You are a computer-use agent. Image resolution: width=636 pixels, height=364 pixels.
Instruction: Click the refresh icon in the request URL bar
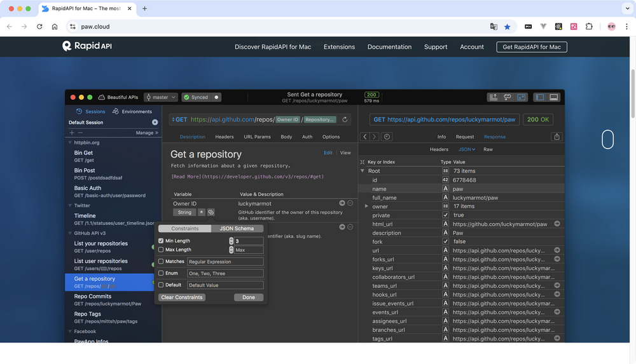click(x=345, y=119)
